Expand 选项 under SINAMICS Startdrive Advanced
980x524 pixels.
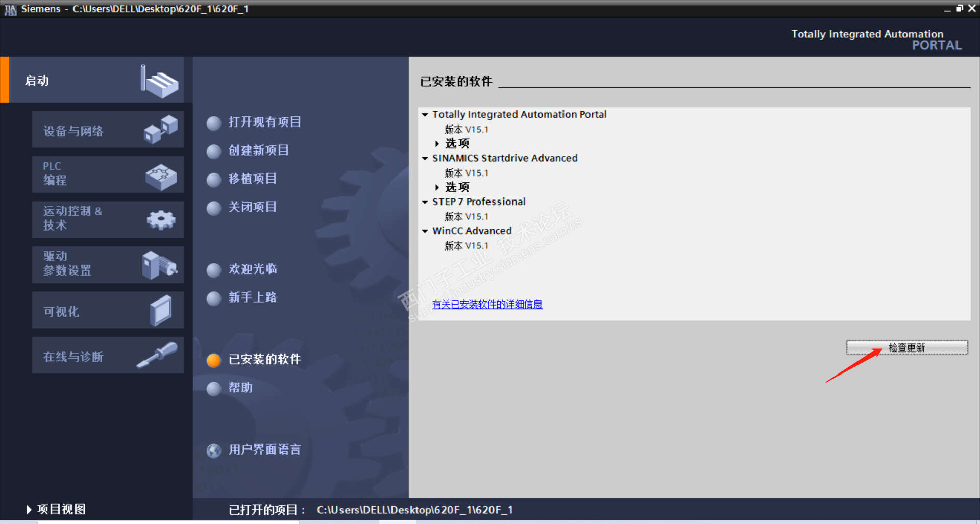[437, 187]
